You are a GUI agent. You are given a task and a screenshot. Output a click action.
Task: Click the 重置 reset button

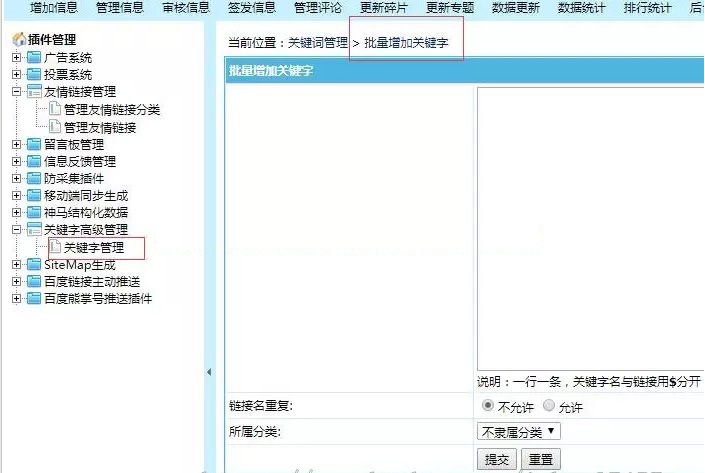(x=540, y=459)
